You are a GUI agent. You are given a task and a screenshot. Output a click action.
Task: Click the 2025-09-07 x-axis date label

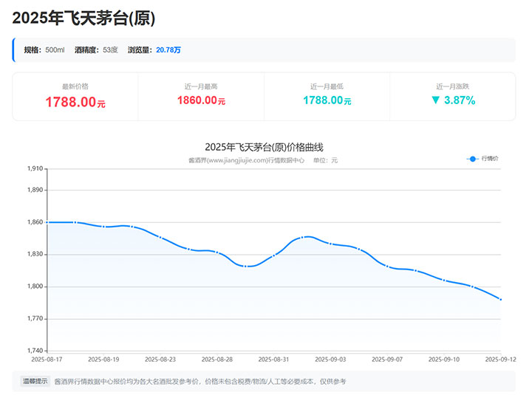[386, 359]
